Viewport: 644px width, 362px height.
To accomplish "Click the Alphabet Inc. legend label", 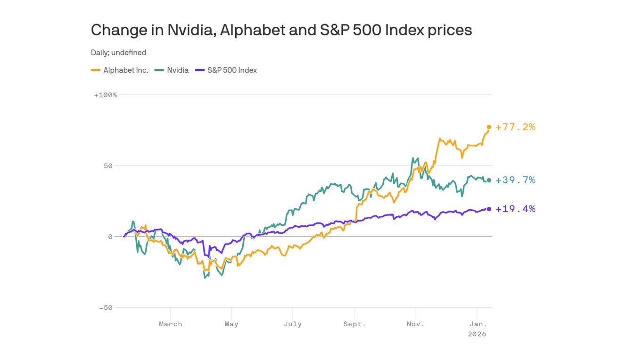I will [125, 70].
